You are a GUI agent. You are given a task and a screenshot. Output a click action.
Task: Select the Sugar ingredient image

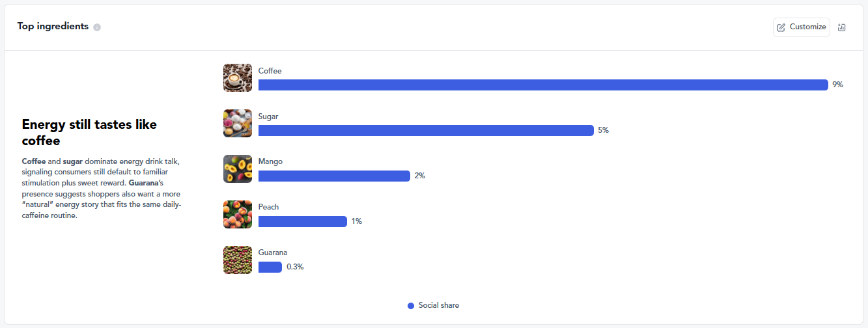pyautogui.click(x=238, y=124)
